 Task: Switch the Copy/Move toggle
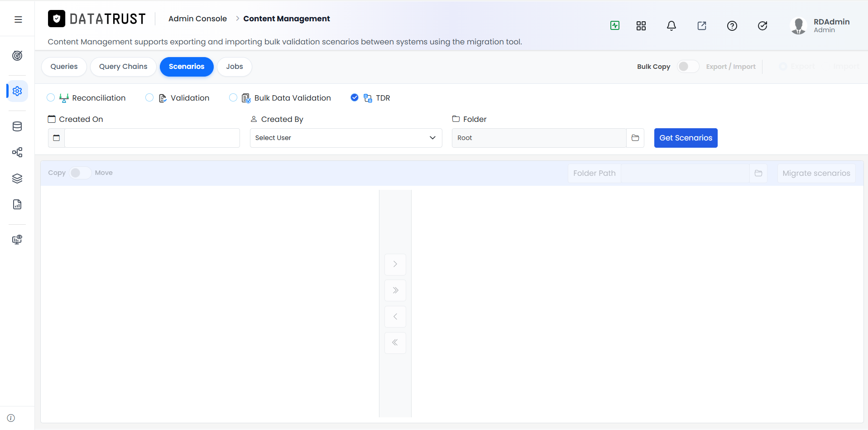tap(80, 173)
